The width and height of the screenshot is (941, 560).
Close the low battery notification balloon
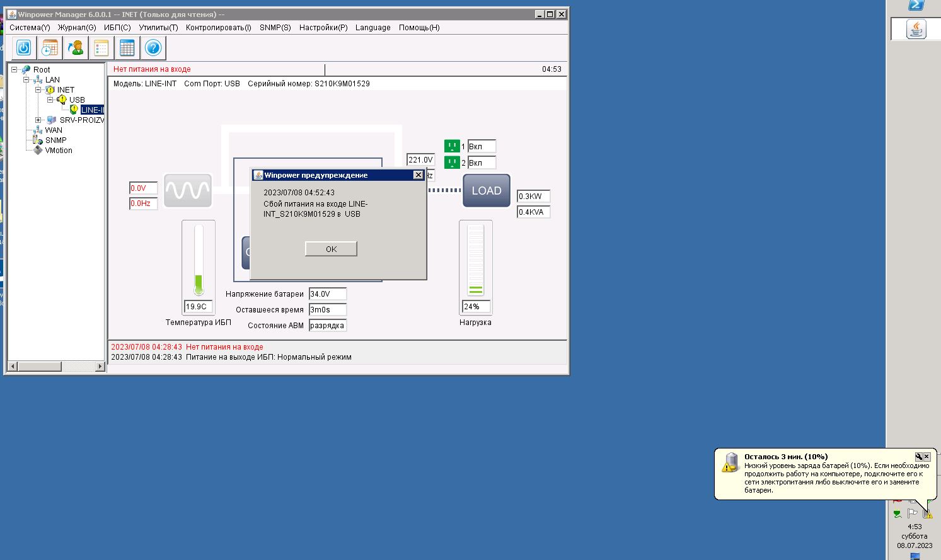coord(927,457)
